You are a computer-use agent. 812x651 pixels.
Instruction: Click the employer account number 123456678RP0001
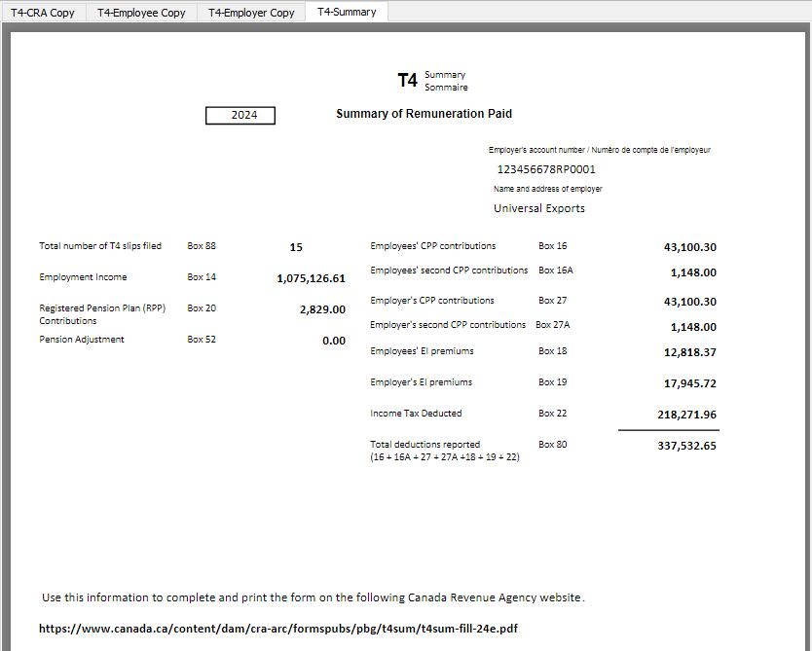[545, 169]
